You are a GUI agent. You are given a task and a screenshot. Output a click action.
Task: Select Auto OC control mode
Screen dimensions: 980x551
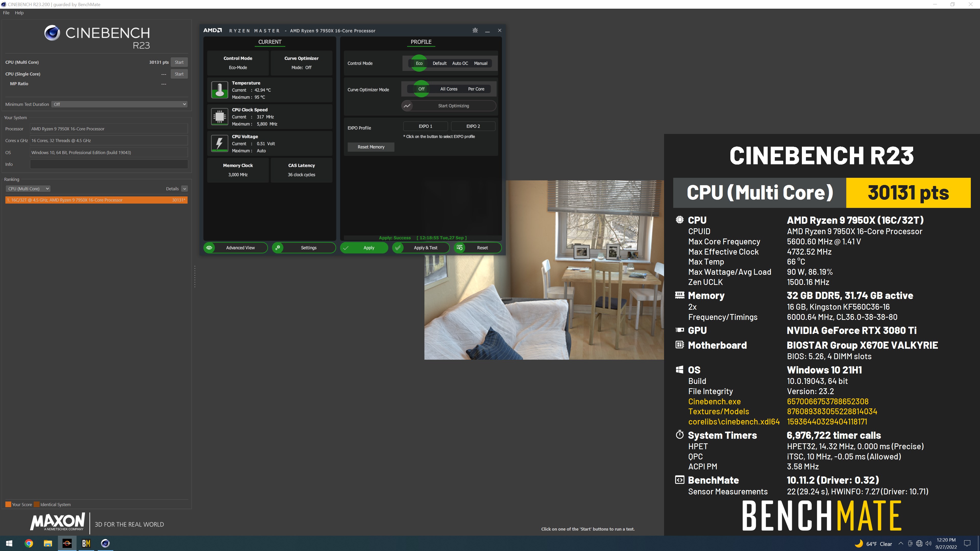pyautogui.click(x=460, y=63)
